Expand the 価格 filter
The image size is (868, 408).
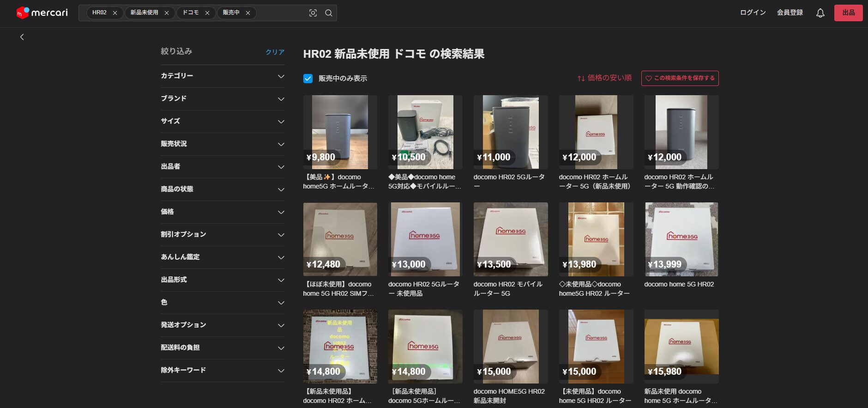pyautogui.click(x=223, y=212)
